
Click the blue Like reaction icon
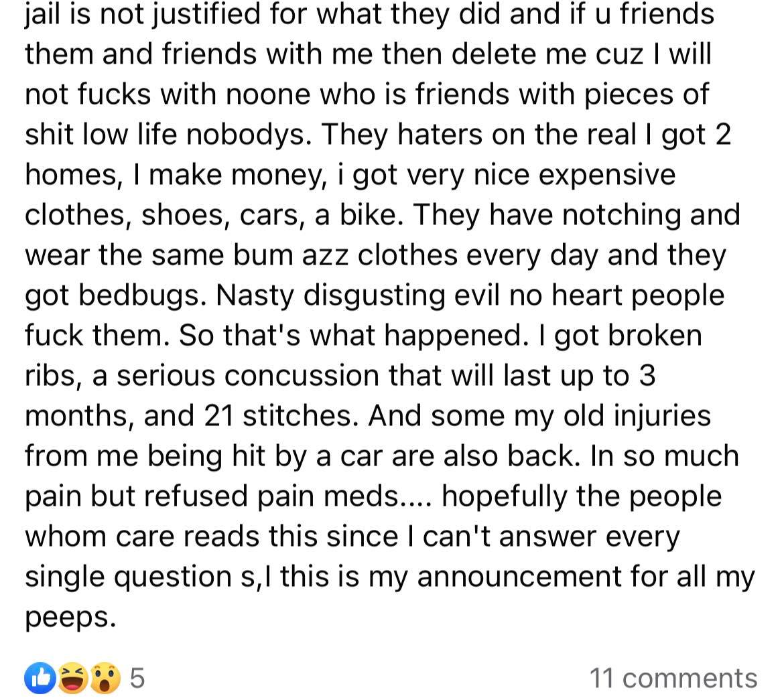40,678
